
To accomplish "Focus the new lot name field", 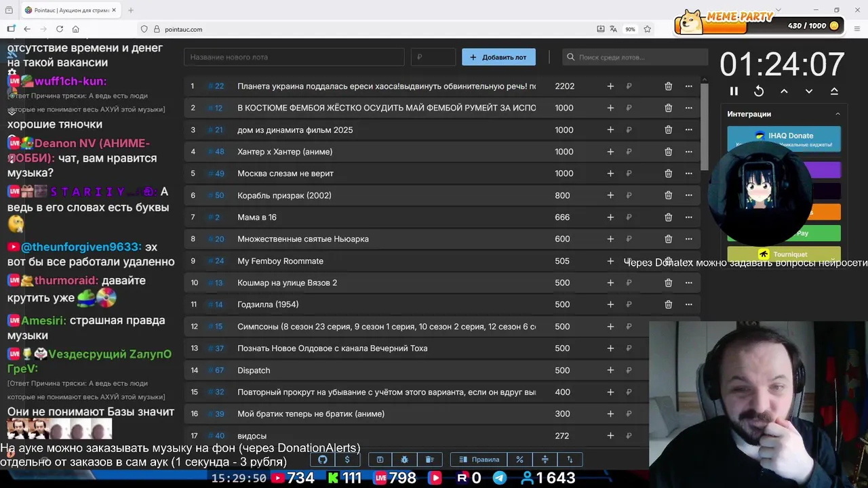I will click(294, 57).
